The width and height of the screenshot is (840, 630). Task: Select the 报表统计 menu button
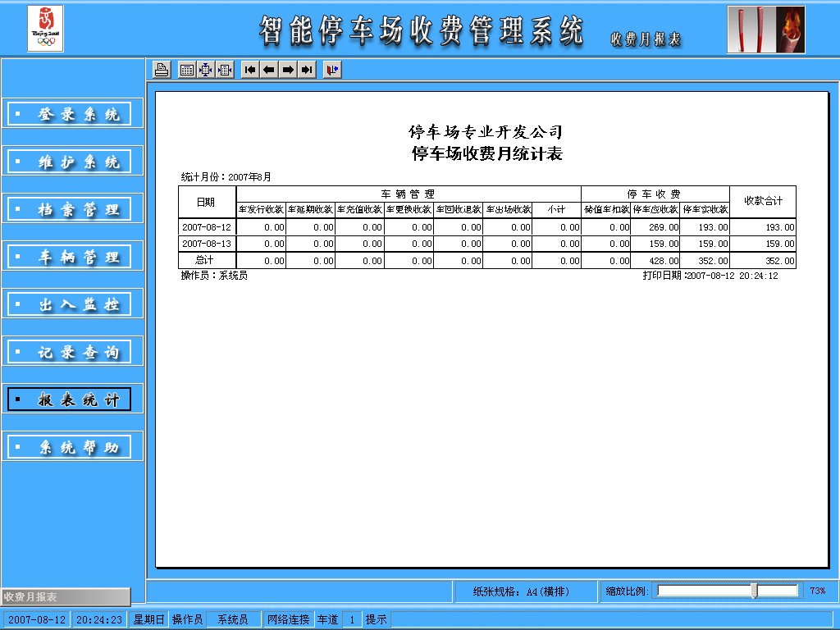[69, 399]
